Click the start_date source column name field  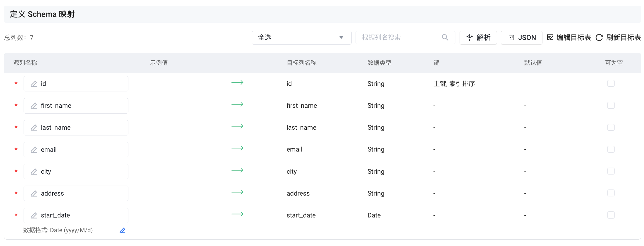(x=80, y=216)
